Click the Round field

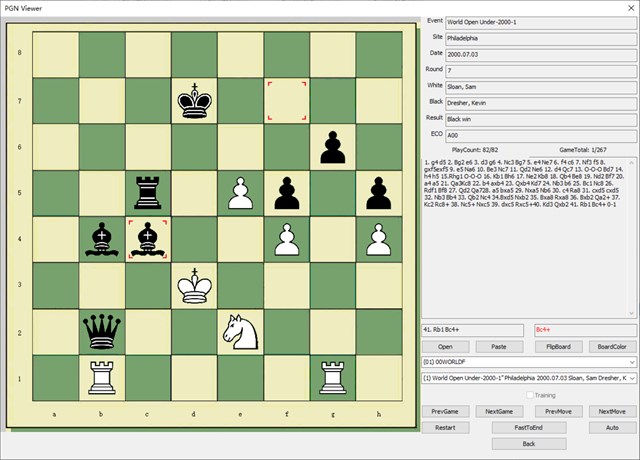click(x=541, y=71)
